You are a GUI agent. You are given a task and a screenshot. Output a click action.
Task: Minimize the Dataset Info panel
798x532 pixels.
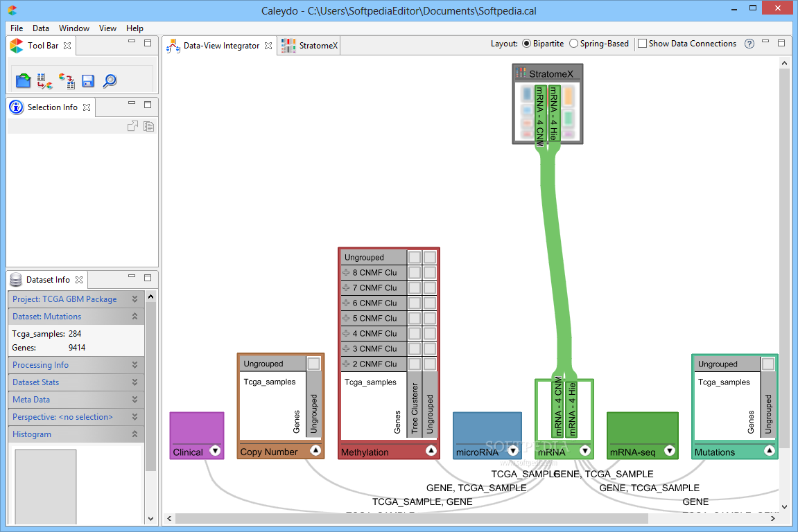(132, 276)
